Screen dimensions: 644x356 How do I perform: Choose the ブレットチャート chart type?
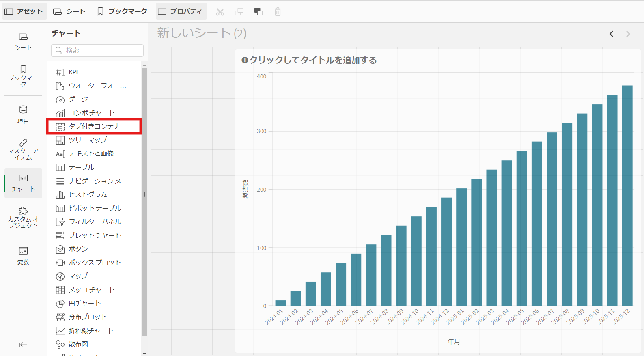pos(94,235)
